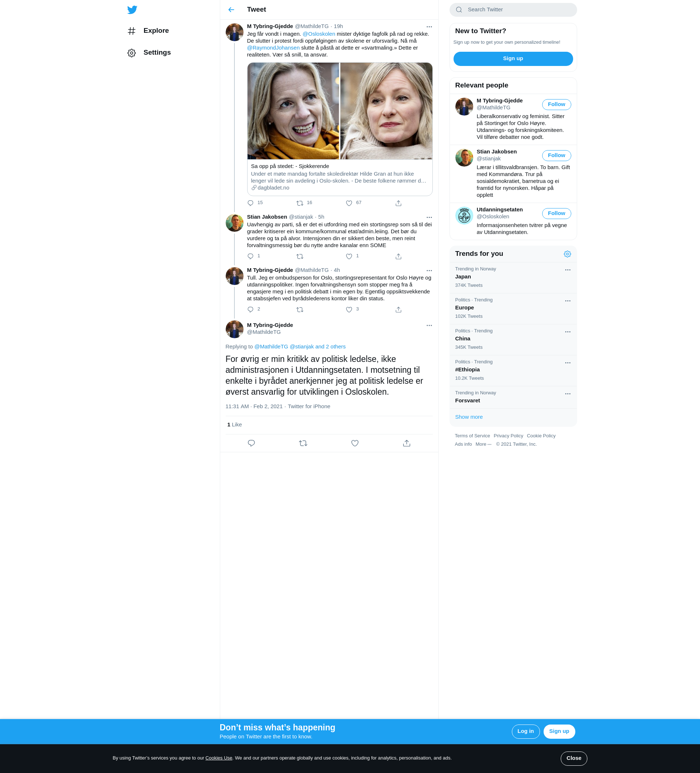Open the @RaymondJohansen mention link

point(273,48)
